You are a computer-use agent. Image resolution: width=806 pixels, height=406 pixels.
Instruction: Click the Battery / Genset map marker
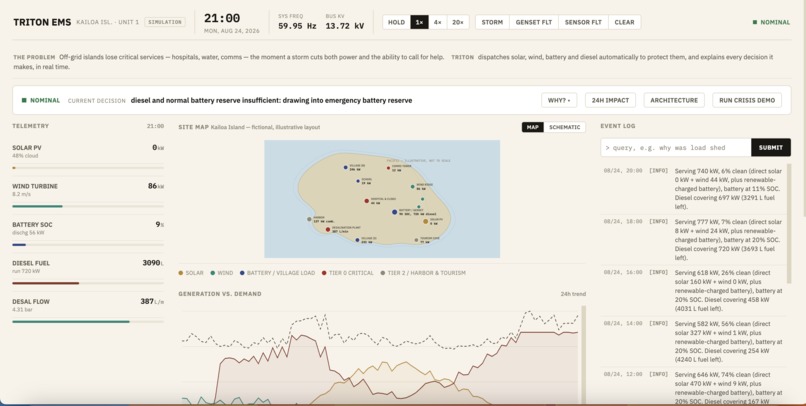(x=394, y=212)
